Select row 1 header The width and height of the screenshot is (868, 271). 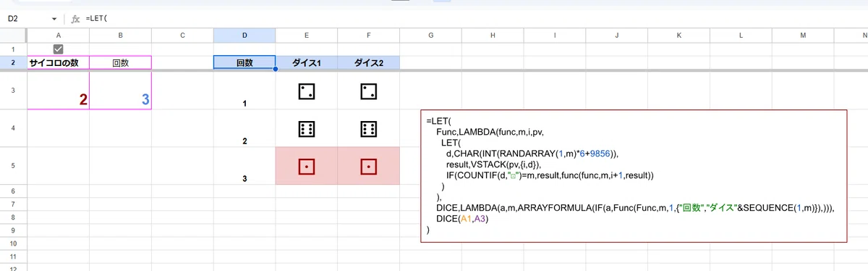[13, 49]
